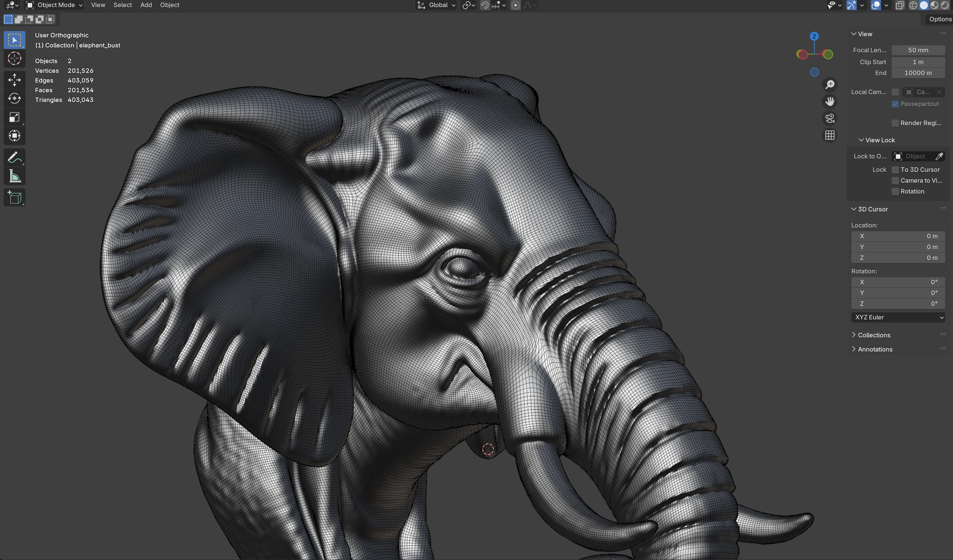Open the Add menu
Screen dimensions: 953x560
coord(146,5)
